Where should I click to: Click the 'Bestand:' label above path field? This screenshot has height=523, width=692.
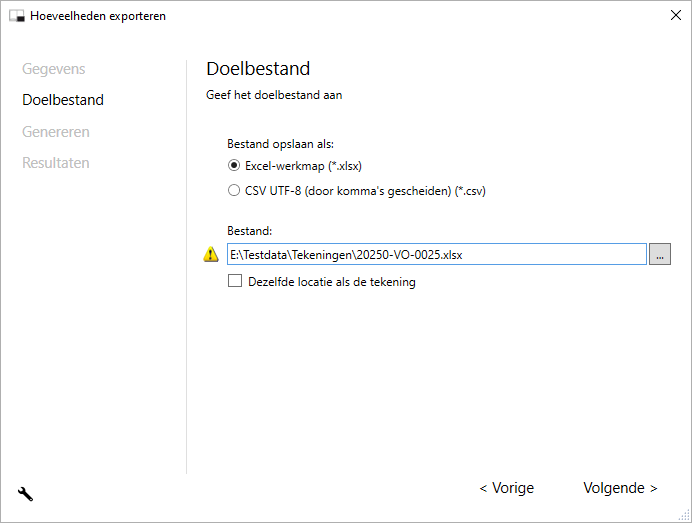coord(250,231)
